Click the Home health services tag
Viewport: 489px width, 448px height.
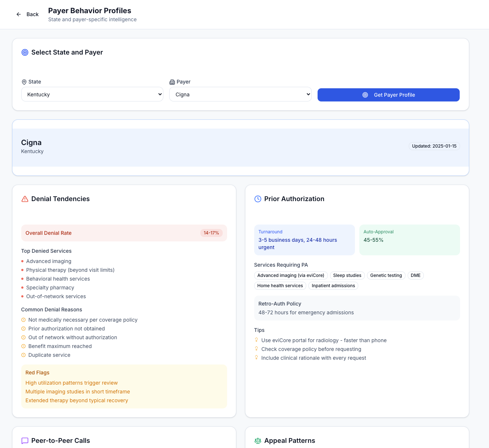[x=280, y=286]
